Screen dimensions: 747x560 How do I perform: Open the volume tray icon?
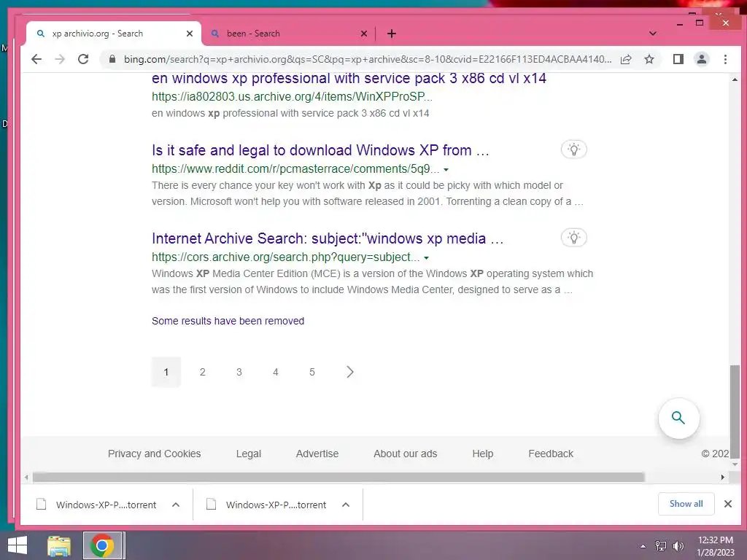[x=678, y=546]
